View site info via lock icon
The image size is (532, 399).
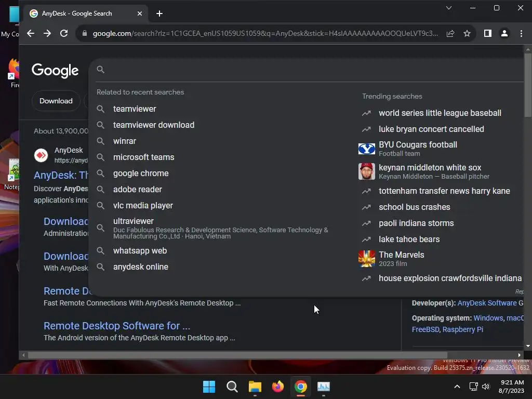pos(85,33)
